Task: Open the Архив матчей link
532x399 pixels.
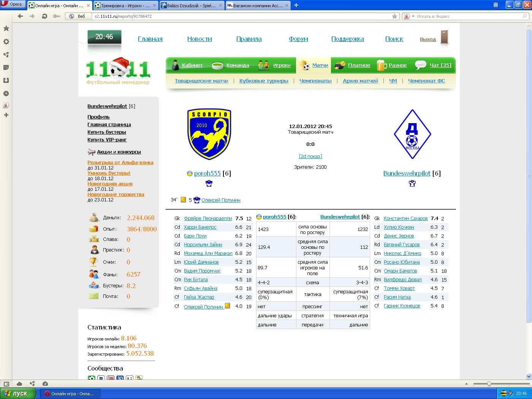Action: point(360,81)
